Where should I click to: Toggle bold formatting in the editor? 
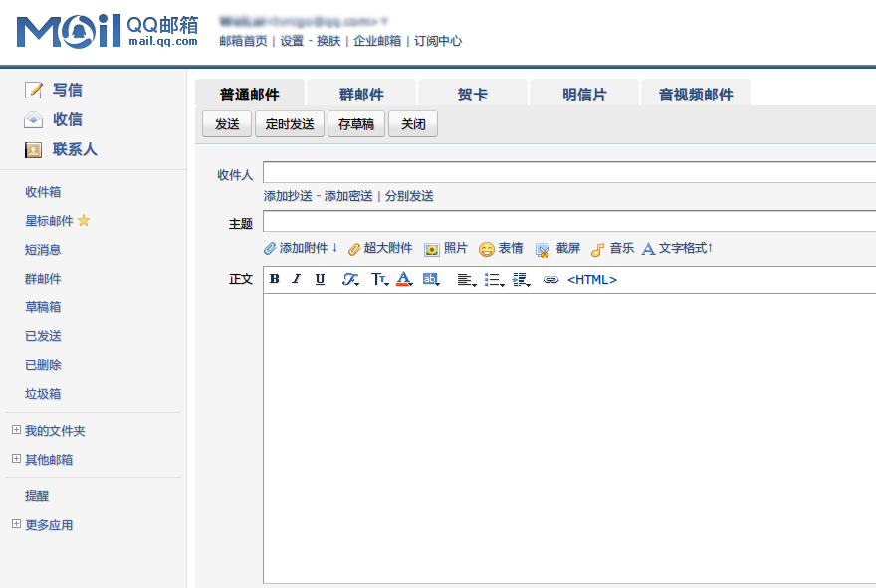tap(274, 280)
